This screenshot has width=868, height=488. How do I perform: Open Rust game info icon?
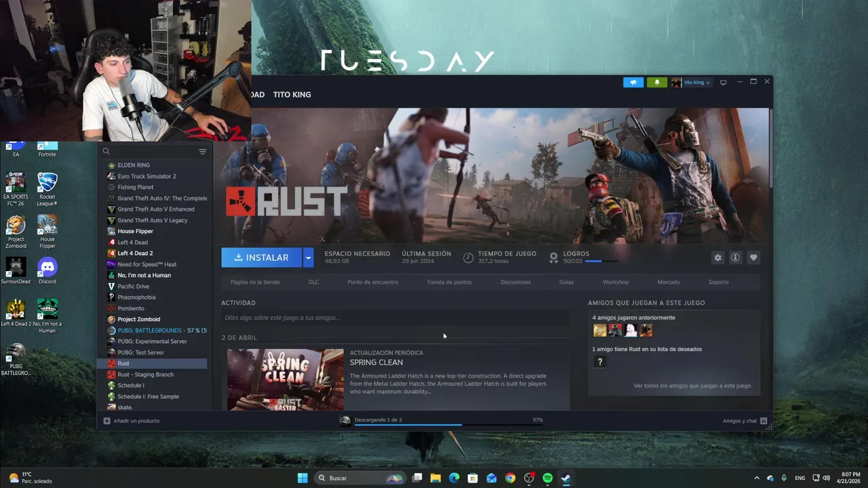pos(735,258)
